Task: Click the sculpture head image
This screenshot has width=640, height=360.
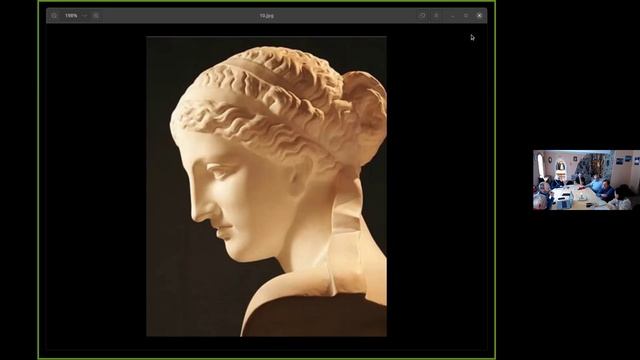Action: (267, 187)
